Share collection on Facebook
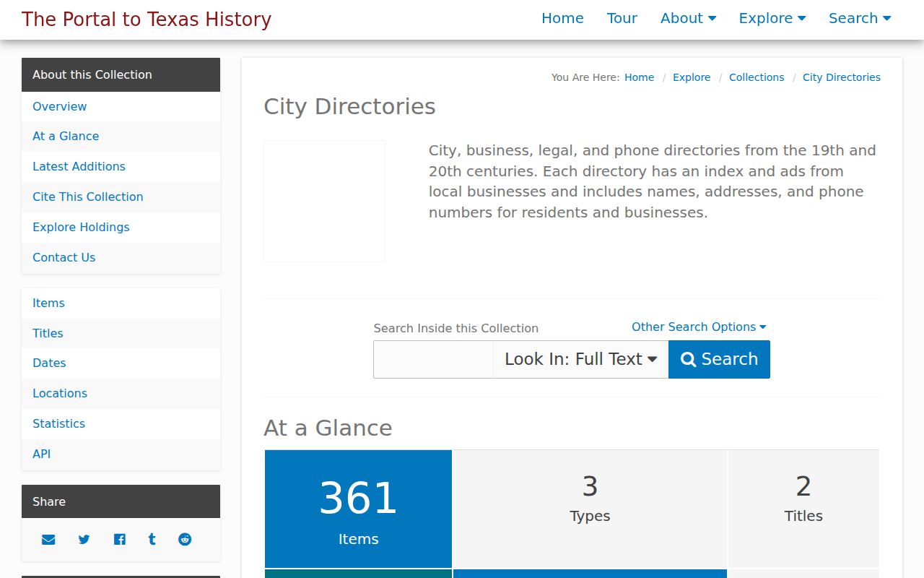The width and height of the screenshot is (924, 578). (x=120, y=539)
